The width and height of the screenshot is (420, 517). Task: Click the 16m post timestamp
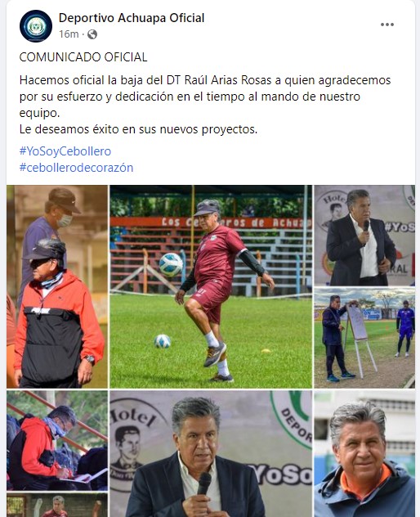point(69,34)
